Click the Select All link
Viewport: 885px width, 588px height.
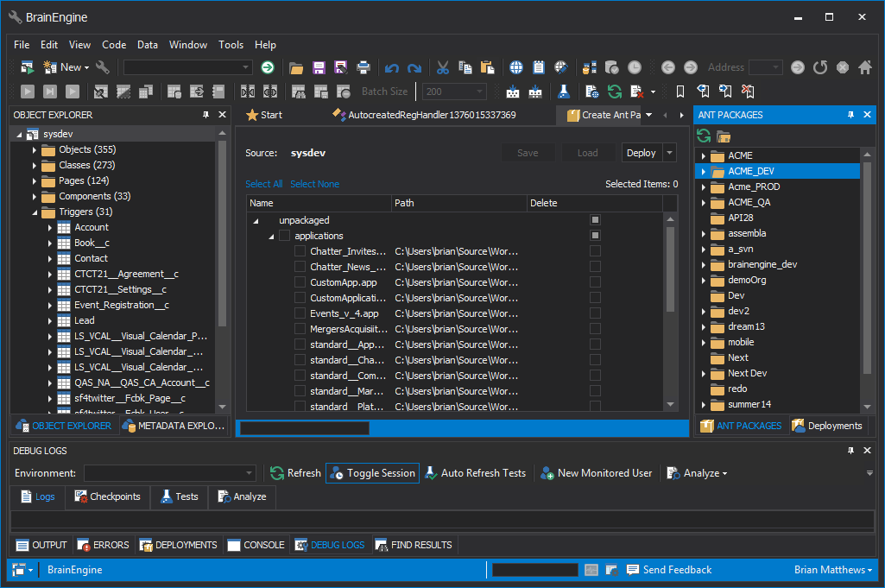point(263,184)
